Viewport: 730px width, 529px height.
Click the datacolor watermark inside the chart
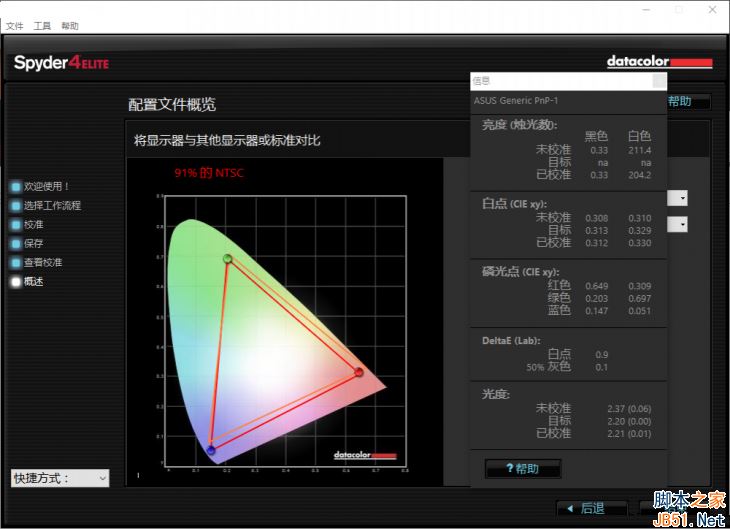pos(365,455)
